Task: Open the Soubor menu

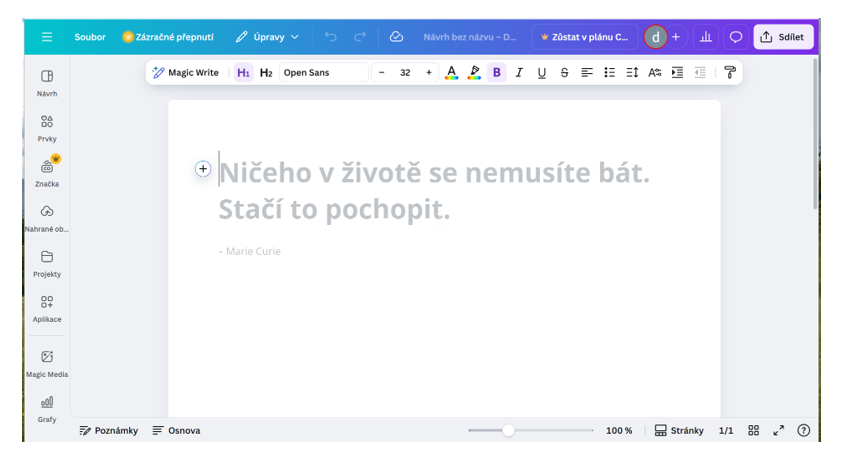Action: point(90,37)
